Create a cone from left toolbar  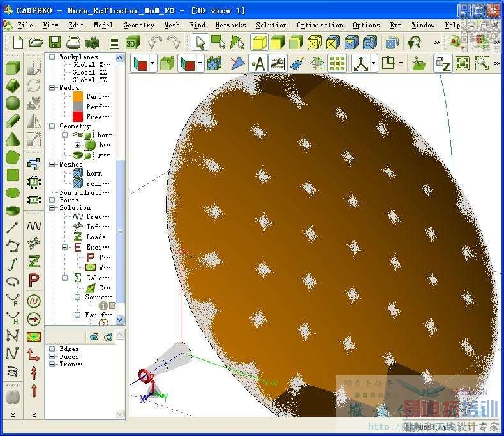13,139
